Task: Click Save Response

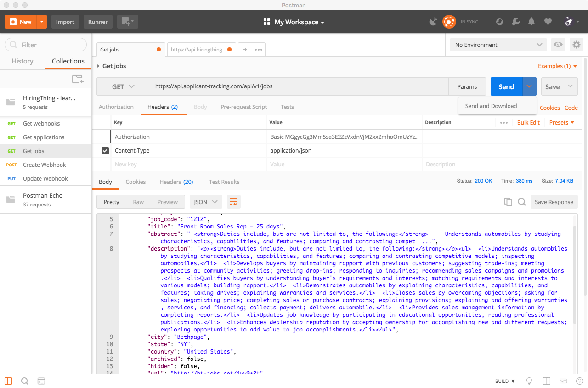Action: (x=554, y=202)
